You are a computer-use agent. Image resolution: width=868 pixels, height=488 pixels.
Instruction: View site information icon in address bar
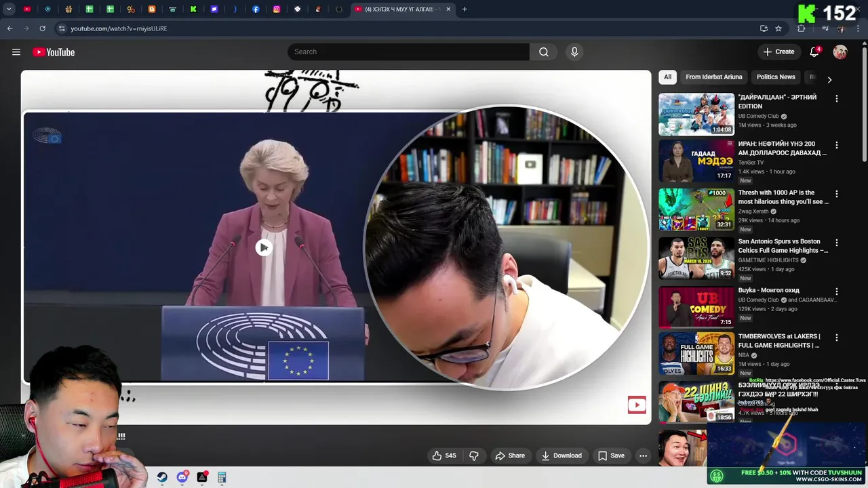(x=62, y=28)
